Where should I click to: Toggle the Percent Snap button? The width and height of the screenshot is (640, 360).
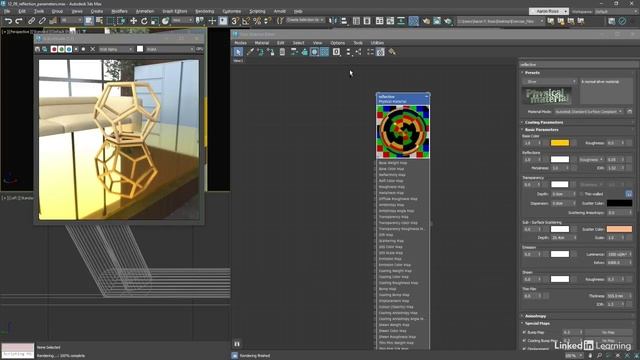coord(257,21)
